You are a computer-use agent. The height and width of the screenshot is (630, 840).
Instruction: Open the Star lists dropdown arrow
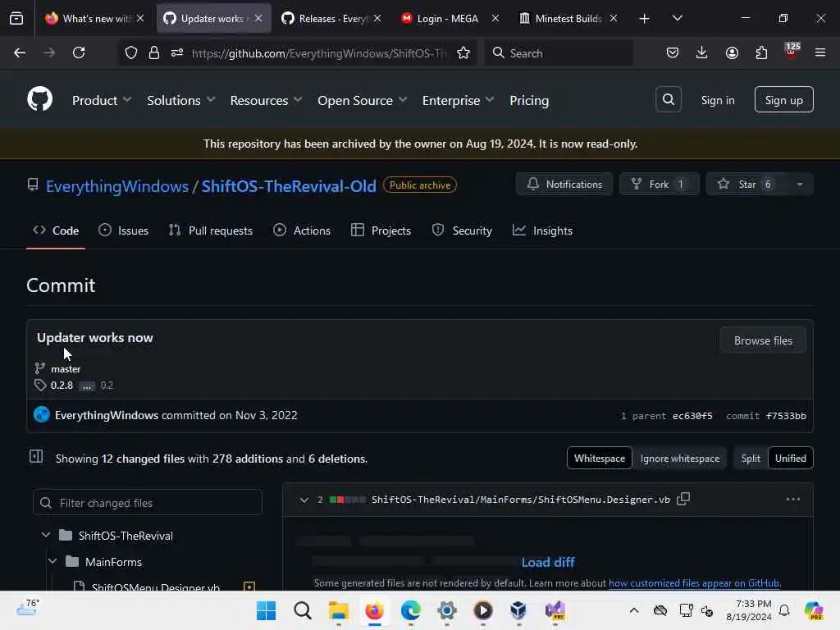[799, 185]
